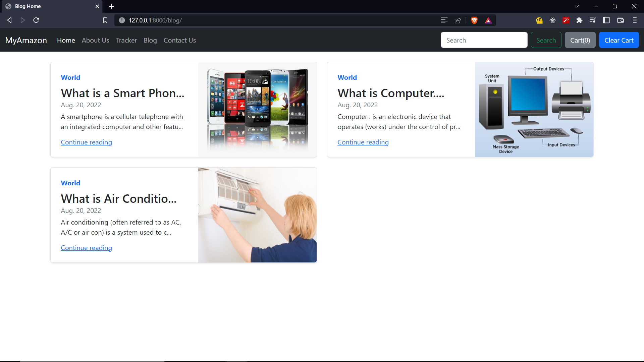Switch to the Tracker page
Image resolution: width=644 pixels, height=362 pixels.
(x=126, y=40)
